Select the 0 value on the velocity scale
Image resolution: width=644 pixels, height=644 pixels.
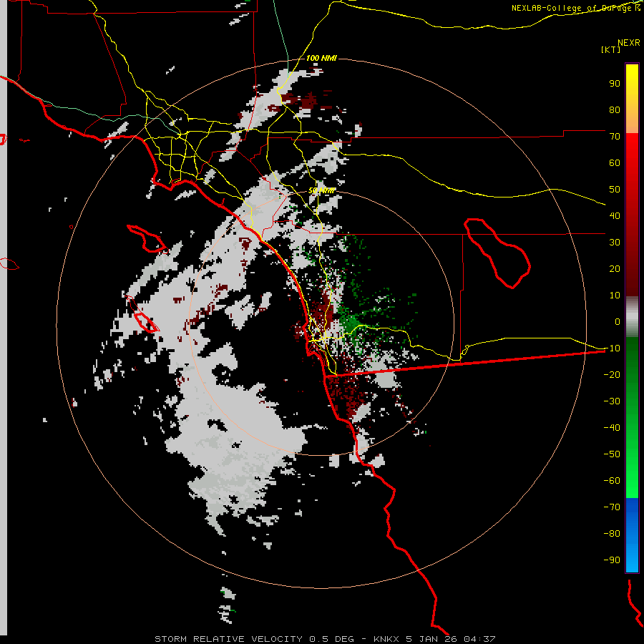coord(617,321)
